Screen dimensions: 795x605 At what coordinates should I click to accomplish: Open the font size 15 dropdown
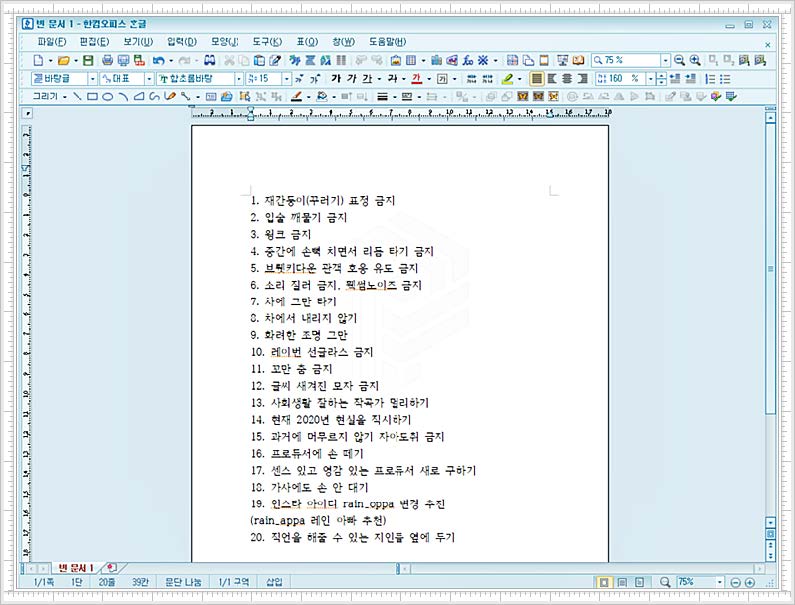pos(286,79)
